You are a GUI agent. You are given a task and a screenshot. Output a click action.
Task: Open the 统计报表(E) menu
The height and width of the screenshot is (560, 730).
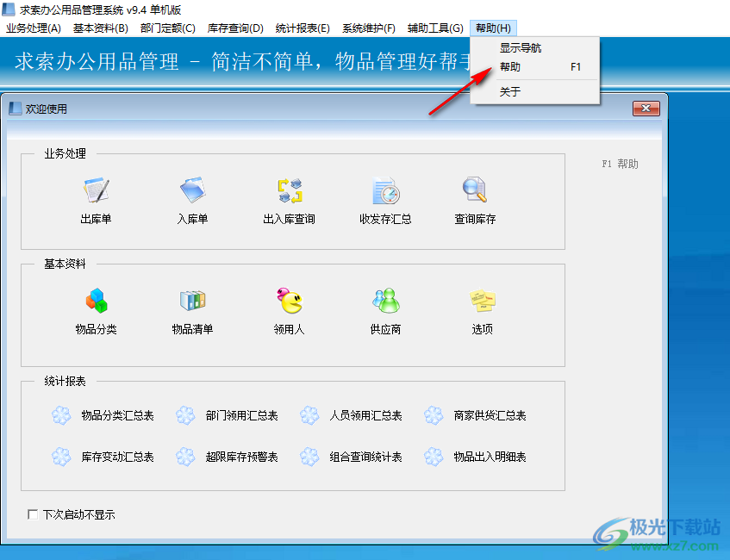pyautogui.click(x=303, y=28)
